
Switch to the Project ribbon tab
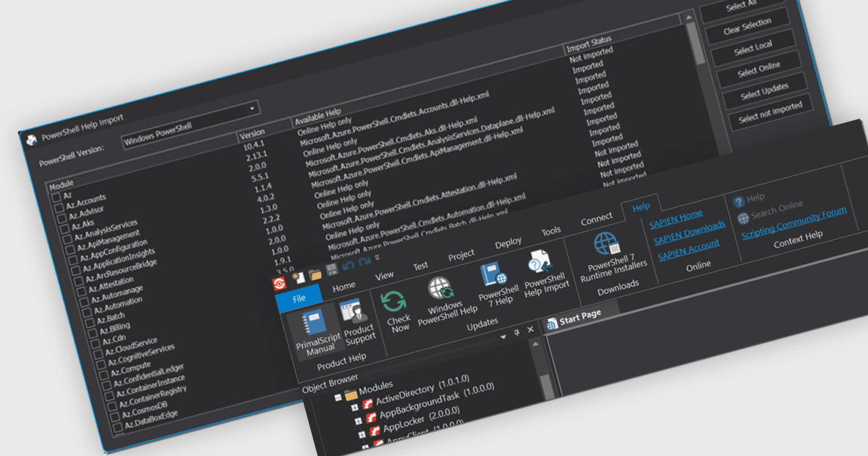pos(461,255)
